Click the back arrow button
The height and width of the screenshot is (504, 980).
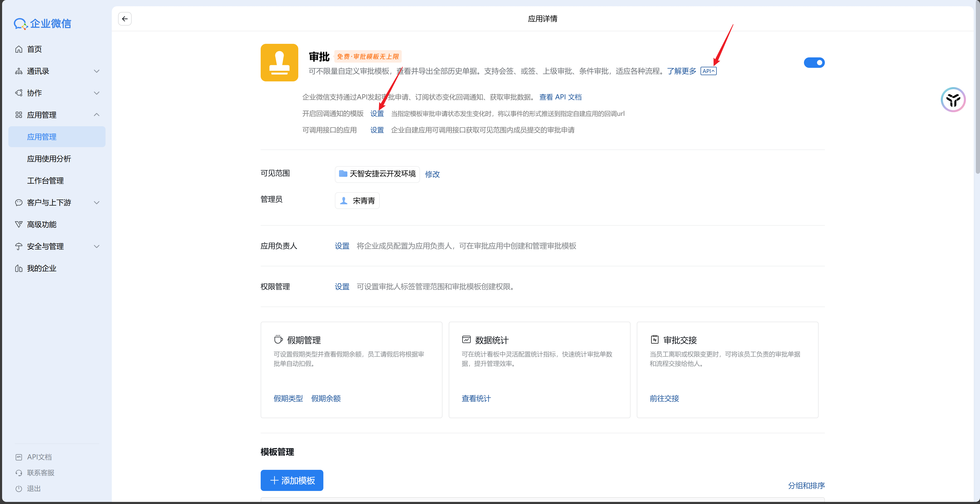tap(125, 19)
